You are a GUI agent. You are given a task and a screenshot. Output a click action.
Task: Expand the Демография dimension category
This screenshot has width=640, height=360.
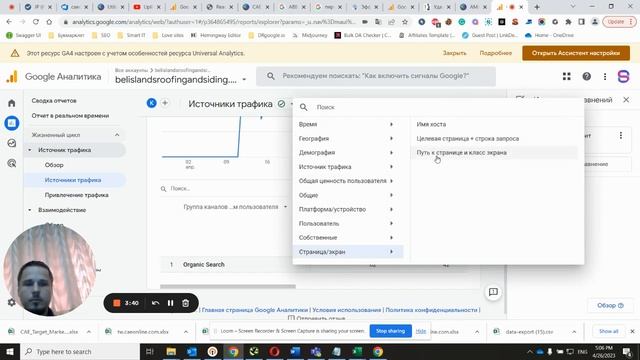point(348,153)
